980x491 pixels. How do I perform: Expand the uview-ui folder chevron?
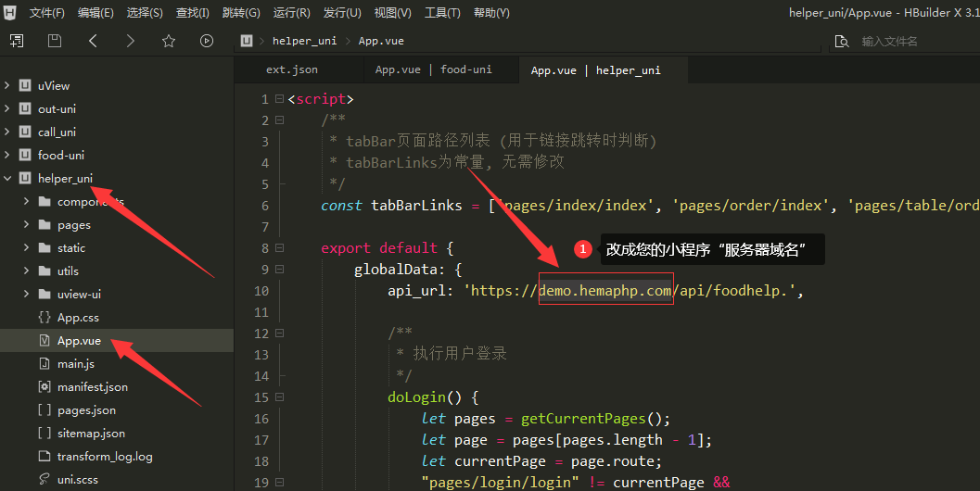tap(26, 294)
